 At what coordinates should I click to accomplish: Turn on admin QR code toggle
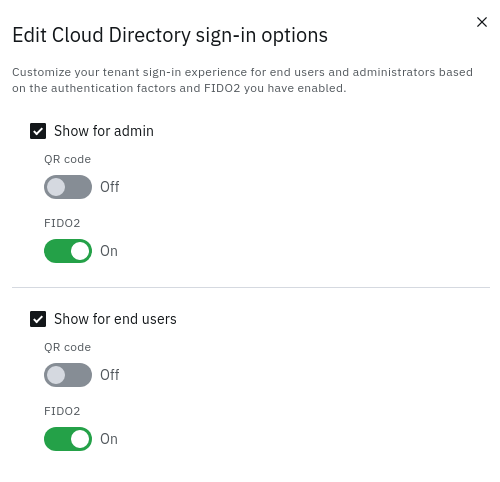(x=68, y=187)
